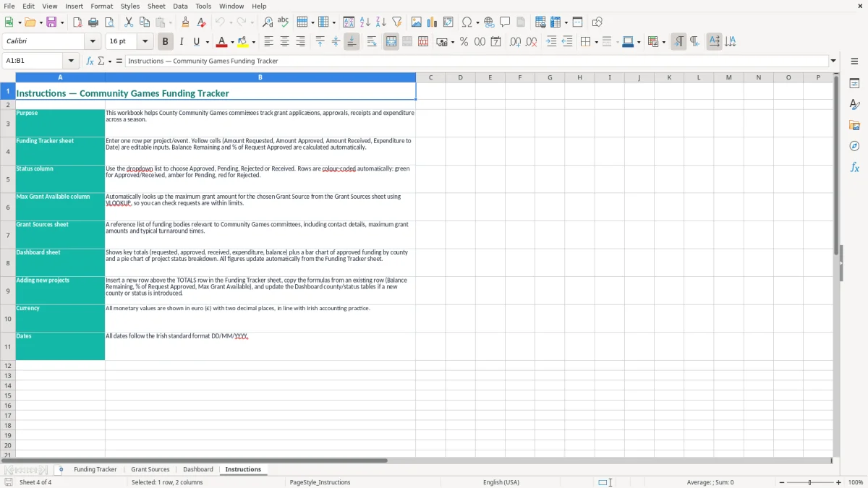Toggle the AutoFilter
The image size is (868, 488).
point(396,22)
